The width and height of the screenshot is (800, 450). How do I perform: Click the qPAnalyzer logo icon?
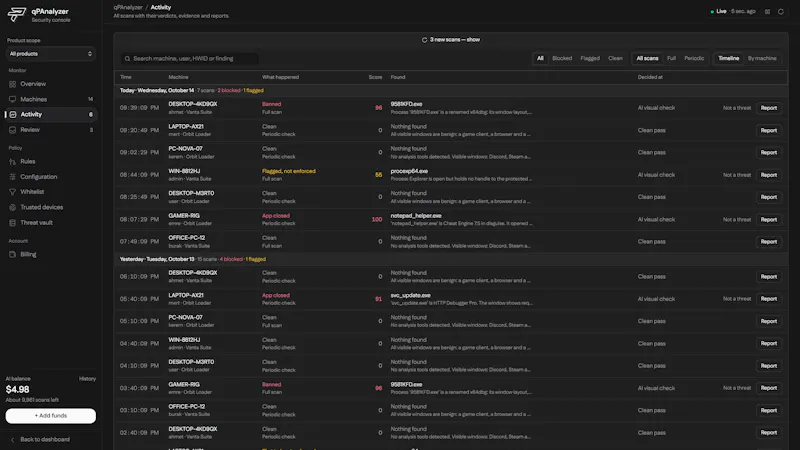[x=16, y=14]
